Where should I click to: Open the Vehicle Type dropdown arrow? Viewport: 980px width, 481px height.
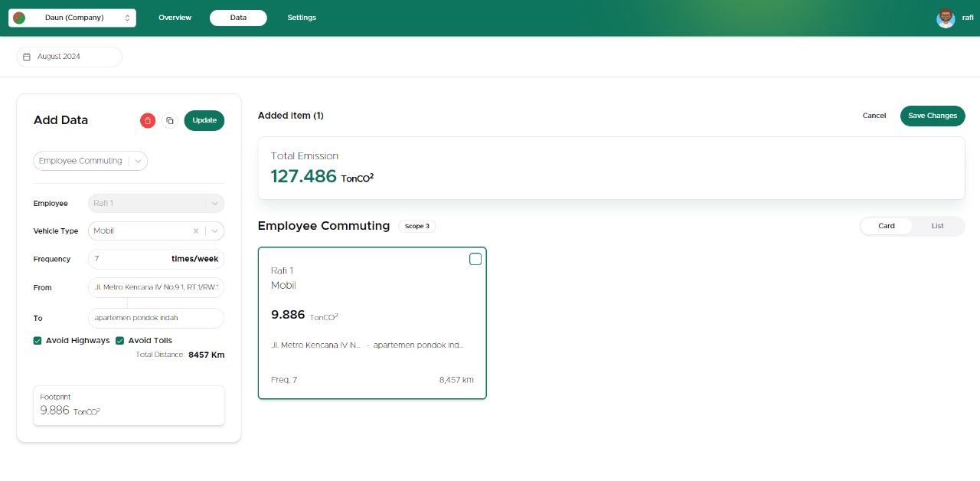(x=214, y=231)
